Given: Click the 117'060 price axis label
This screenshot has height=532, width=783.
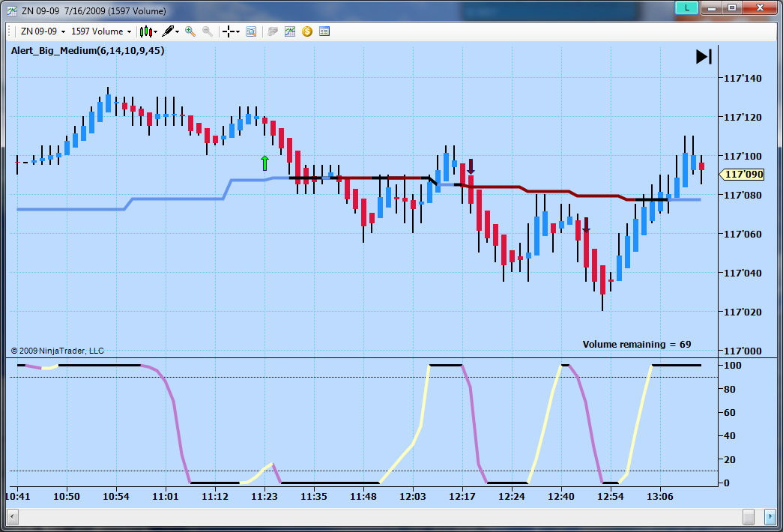Looking at the screenshot, I should [743, 235].
